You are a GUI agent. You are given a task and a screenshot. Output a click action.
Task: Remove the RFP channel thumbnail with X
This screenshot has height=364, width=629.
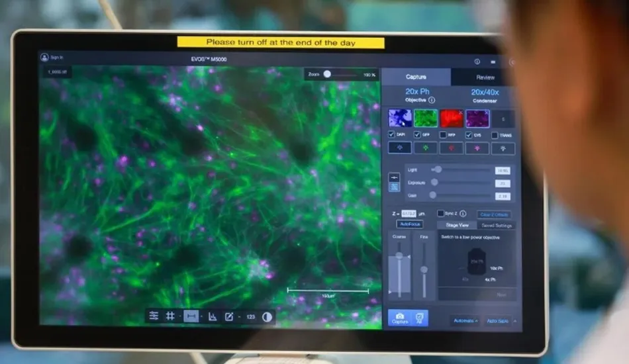[461, 113]
